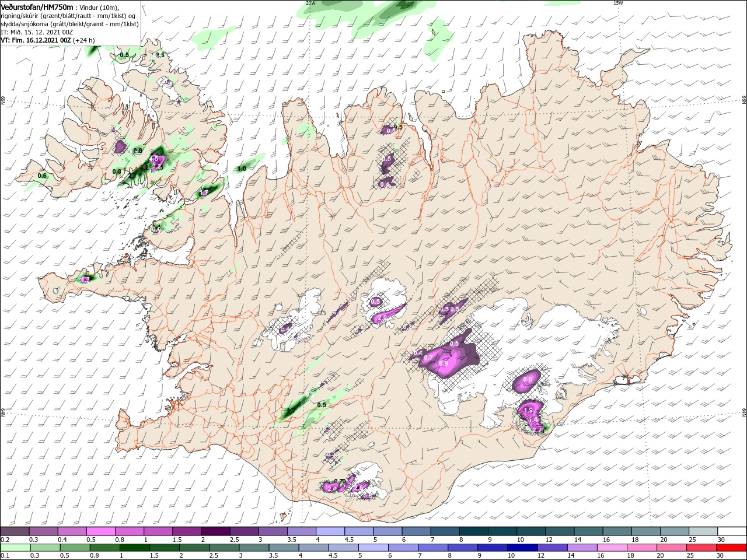Select the white swatch labelled 30

pyautogui.click(x=732, y=531)
